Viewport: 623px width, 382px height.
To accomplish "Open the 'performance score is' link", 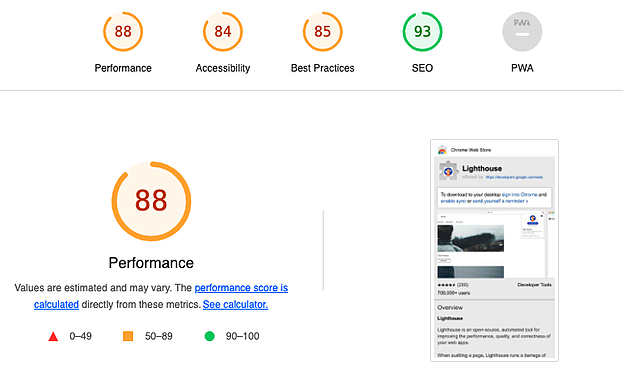I will (241, 287).
